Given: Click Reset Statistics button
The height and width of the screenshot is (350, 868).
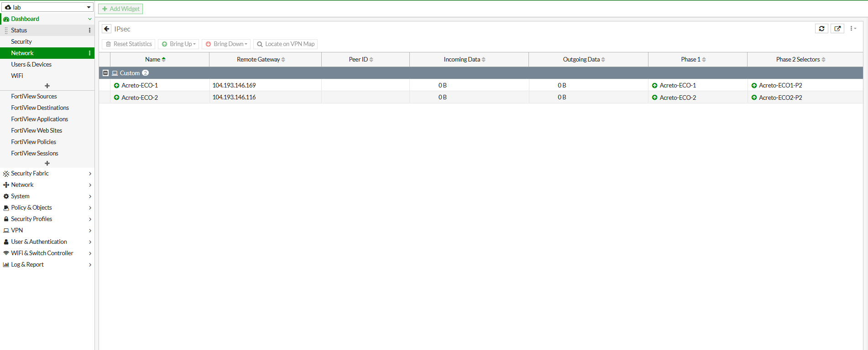Looking at the screenshot, I should pyautogui.click(x=129, y=44).
